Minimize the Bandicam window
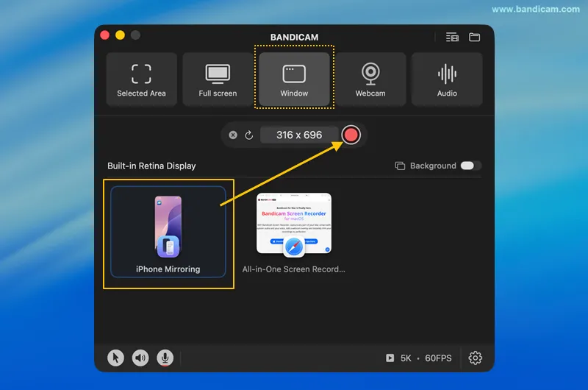Screen dimensions: 588x390 120,35
